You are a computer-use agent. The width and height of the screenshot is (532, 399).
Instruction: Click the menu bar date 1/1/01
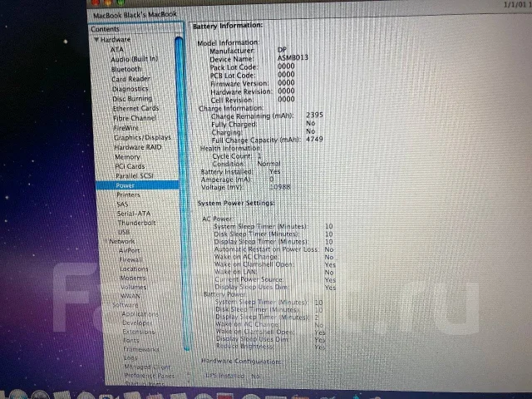pyautogui.click(x=515, y=5)
